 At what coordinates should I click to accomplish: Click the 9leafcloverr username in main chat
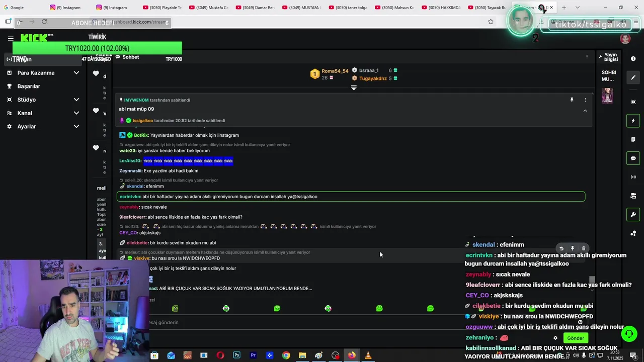[132, 217]
